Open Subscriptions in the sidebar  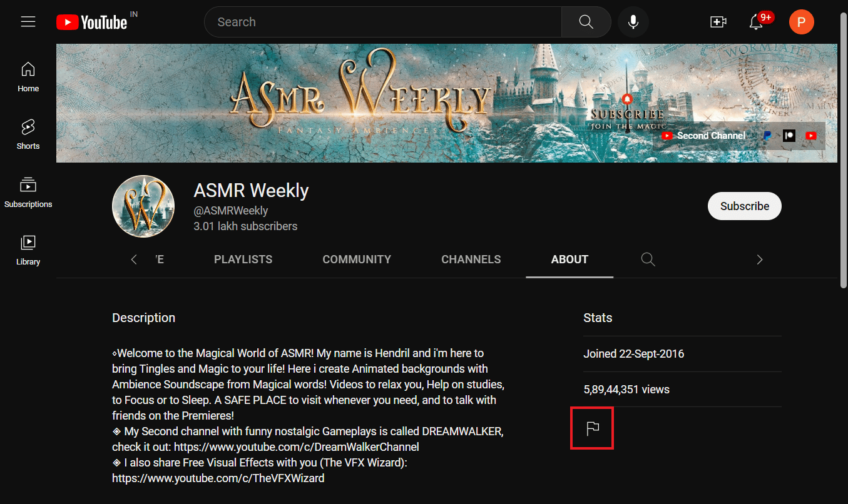coord(28,193)
